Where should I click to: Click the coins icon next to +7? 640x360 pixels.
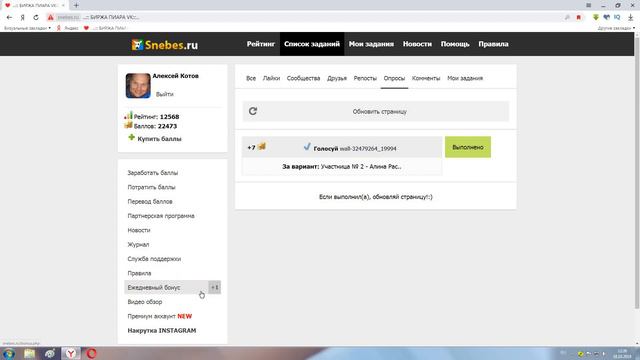click(262, 146)
